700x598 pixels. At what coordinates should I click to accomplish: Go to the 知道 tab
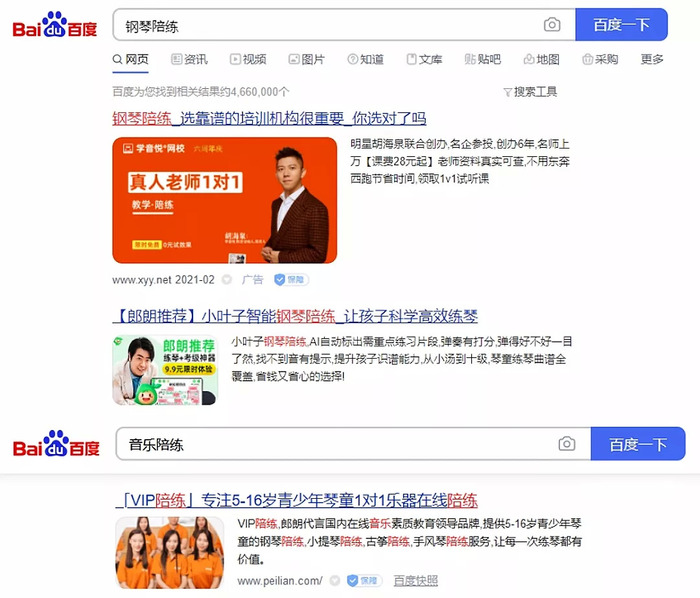tap(365, 59)
